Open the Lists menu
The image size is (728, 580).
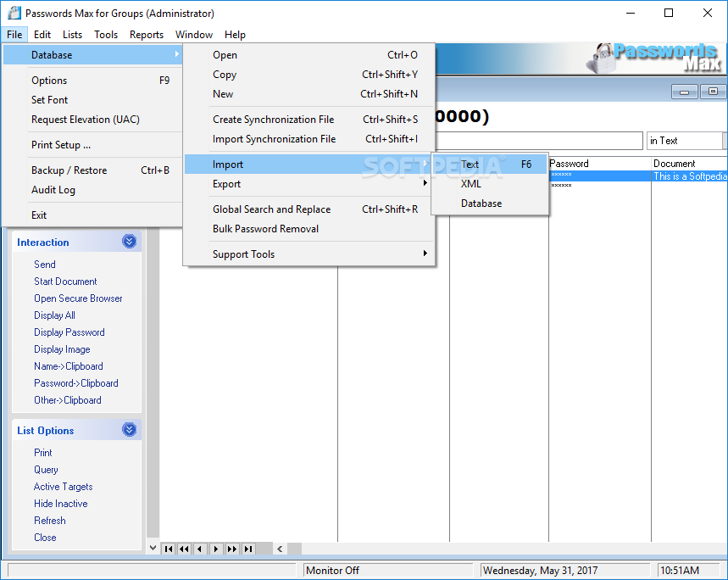(72, 35)
